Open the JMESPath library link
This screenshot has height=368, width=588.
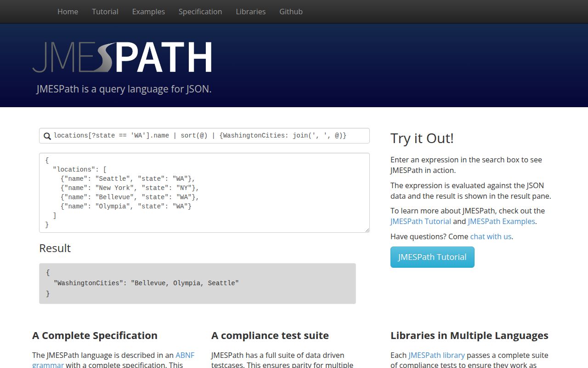pos(436,355)
